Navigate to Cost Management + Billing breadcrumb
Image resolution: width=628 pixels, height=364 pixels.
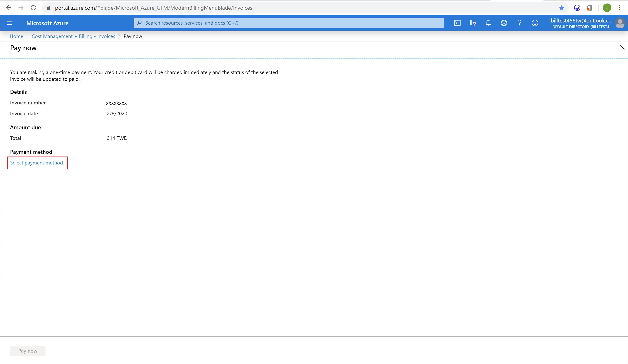click(73, 36)
